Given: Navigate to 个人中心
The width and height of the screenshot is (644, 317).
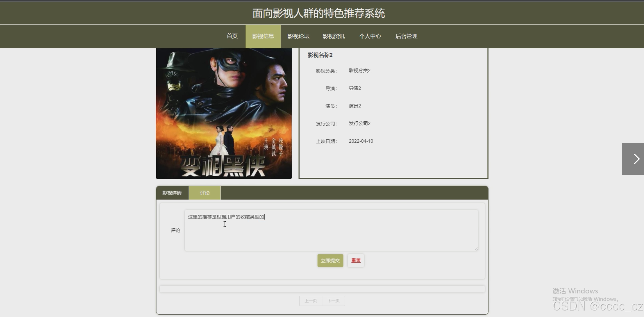Looking at the screenshot, I should [x=370, y=36].
